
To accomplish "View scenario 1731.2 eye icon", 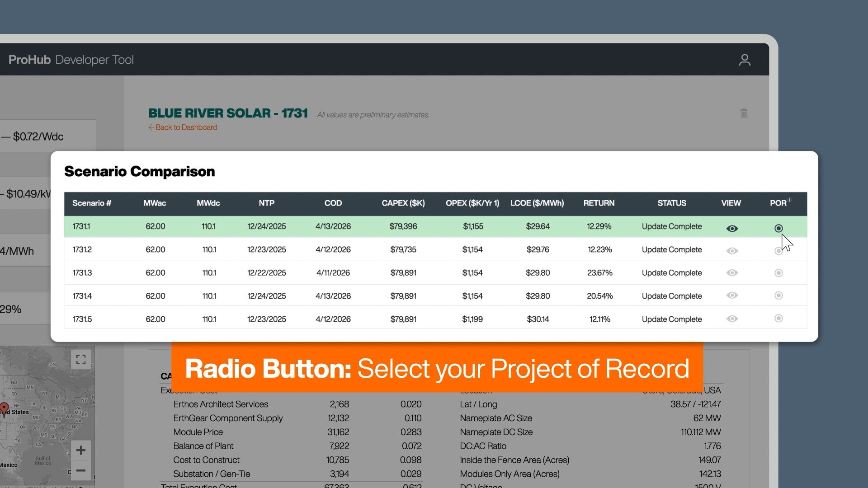I will [732, 251].
